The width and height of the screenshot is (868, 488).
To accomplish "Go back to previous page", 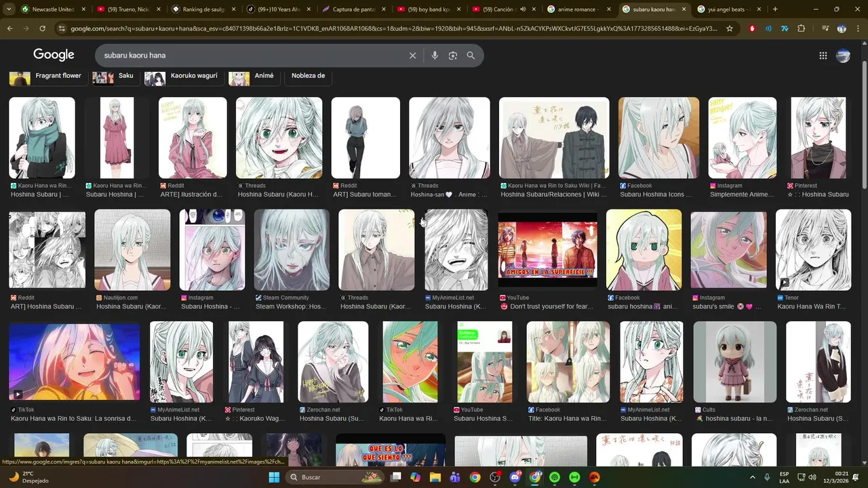I will (9, 28).
